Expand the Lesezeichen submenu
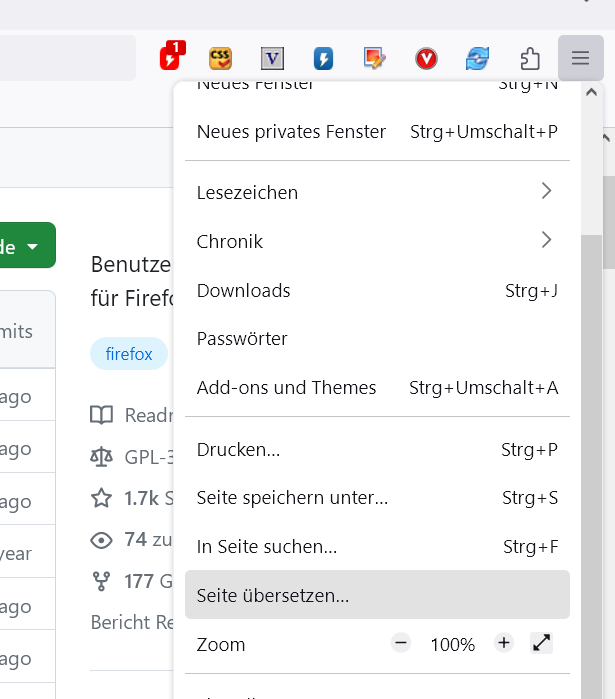The width and height of the screenshot is (615, 699). tap(377, 192)
